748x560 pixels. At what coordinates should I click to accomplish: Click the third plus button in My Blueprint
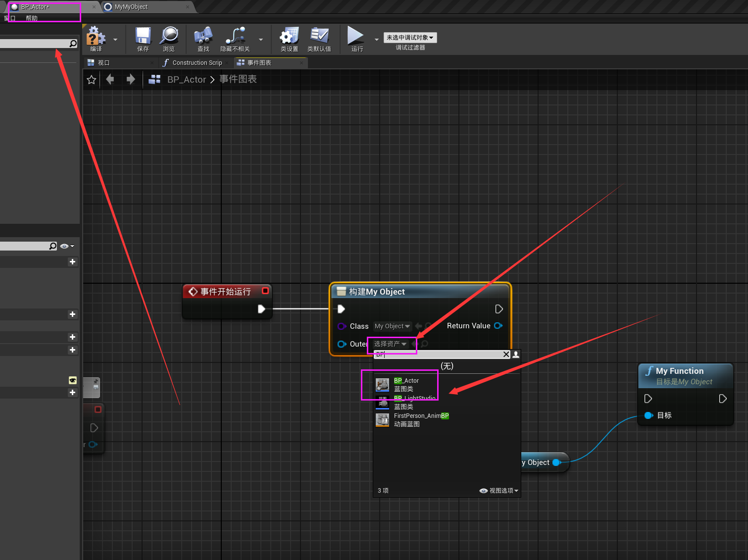coord(73,337)
